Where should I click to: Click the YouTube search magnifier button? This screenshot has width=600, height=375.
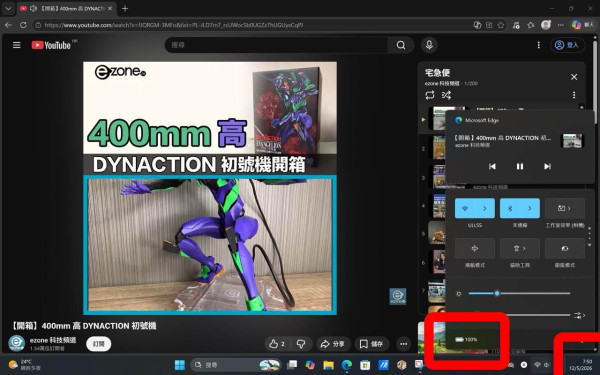(x=401, y=45)
